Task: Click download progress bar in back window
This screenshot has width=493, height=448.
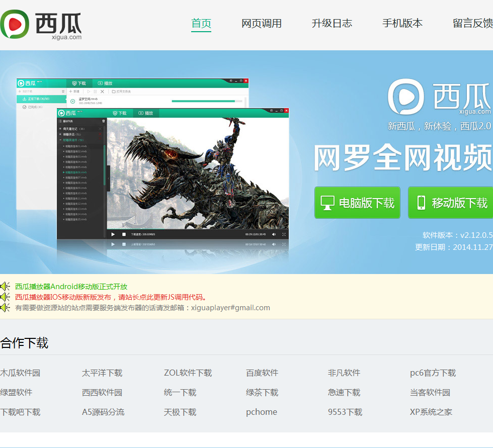Action: pyautogui.click(x=207, y=101)
